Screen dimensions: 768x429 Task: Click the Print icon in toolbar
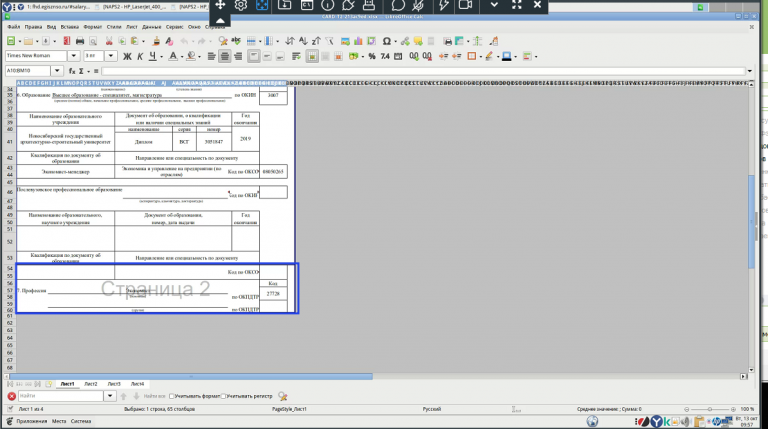pyautogui.click(x=80, y=41)
